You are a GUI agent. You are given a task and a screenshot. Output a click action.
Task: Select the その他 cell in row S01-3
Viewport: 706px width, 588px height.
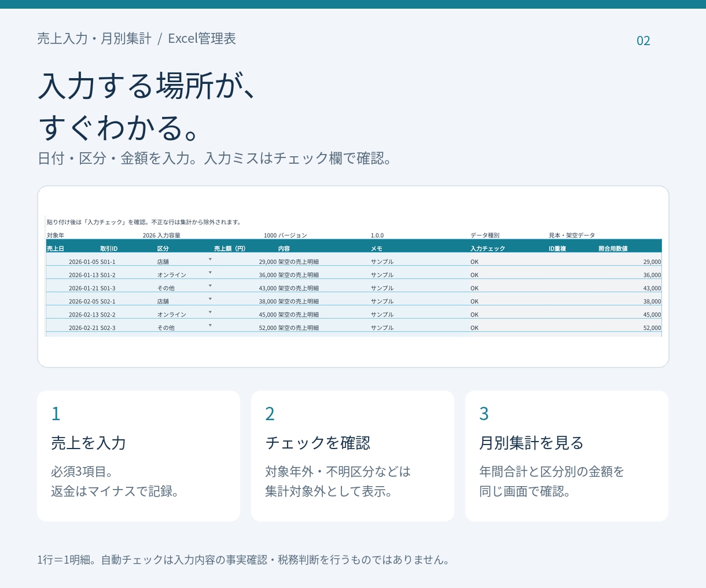(166, 288)
